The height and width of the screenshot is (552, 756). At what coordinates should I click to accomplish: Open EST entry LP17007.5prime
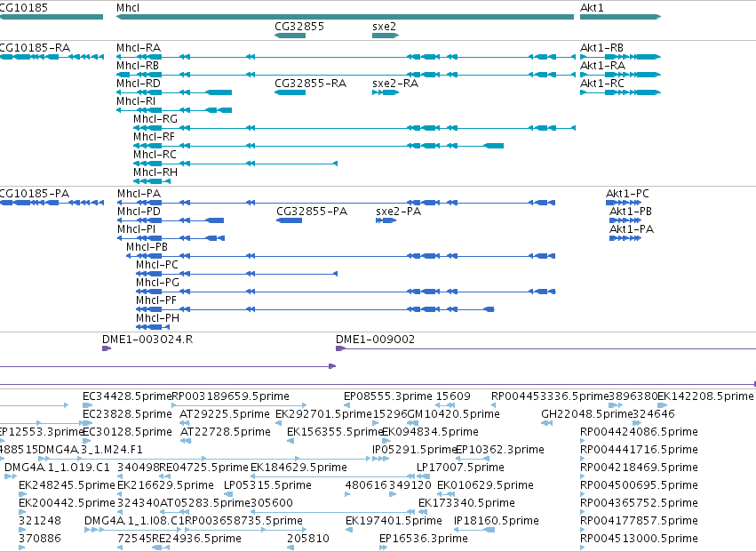click(x=460, y=468)
